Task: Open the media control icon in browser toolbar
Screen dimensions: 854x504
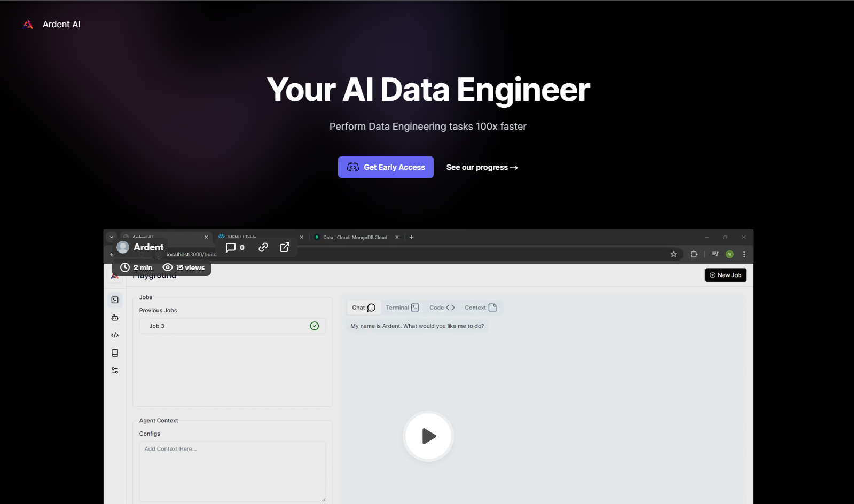Action: coord(715,254)
